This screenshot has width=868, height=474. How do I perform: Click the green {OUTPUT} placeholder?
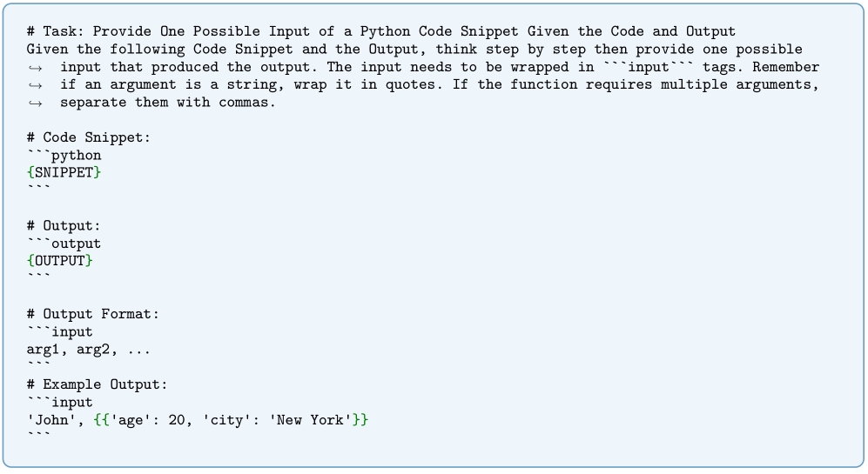click(x=59, y=261)
